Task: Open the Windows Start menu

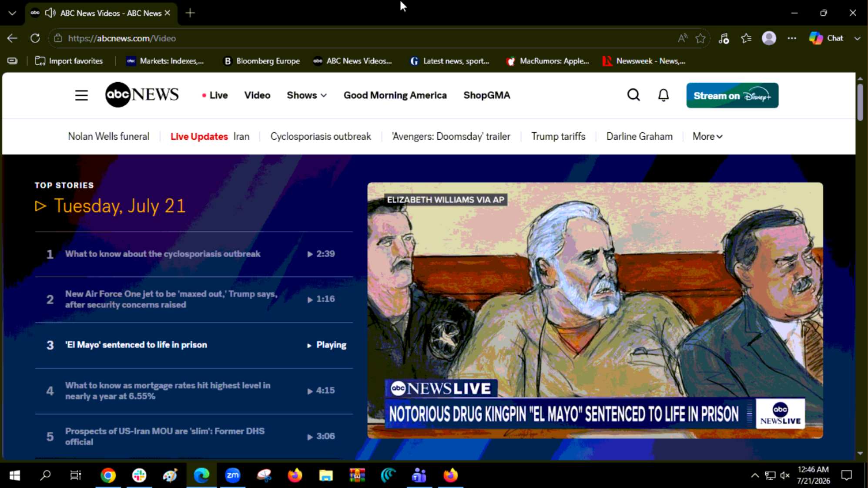Action: 14,475
